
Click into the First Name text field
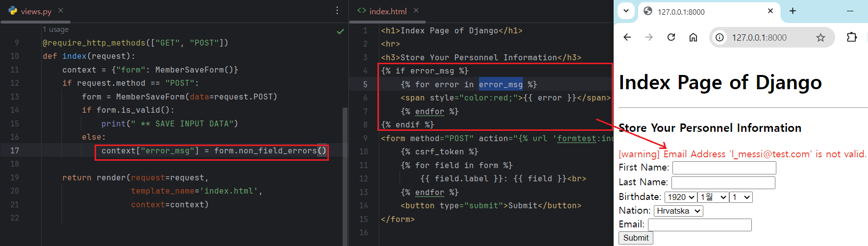point(724,168)
